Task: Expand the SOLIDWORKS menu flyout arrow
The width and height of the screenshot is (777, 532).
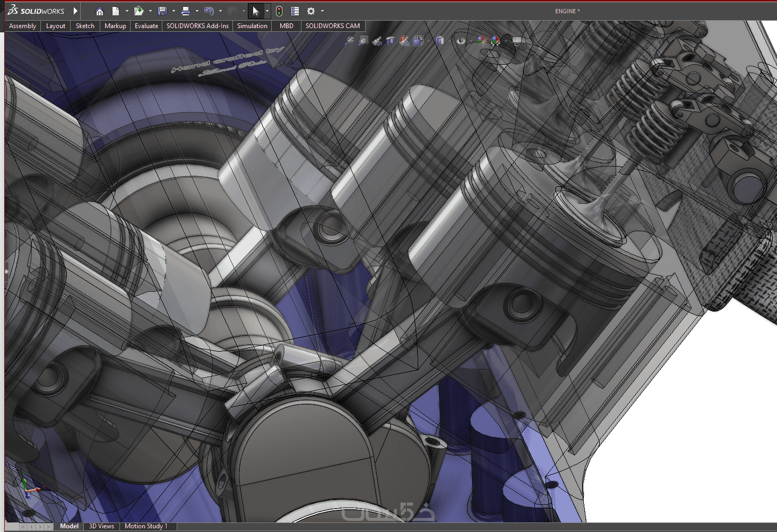Action: click(x=75, y=11)
